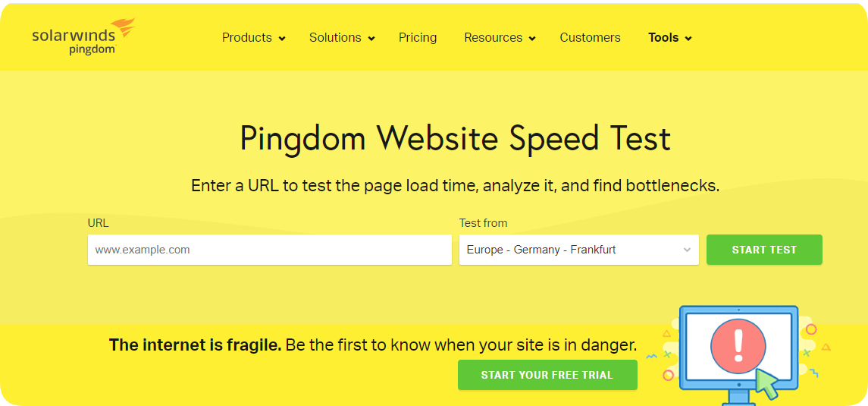The image size is (868, 406).
Task: Select the Tools navigation item
Action: [x=663, y=38]
